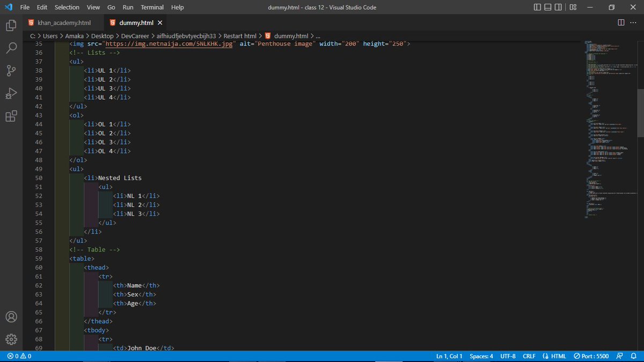The width and height of the screenshot is (644, 362).
Task: Toggle the primary side bar
Action: click(538, 7)
